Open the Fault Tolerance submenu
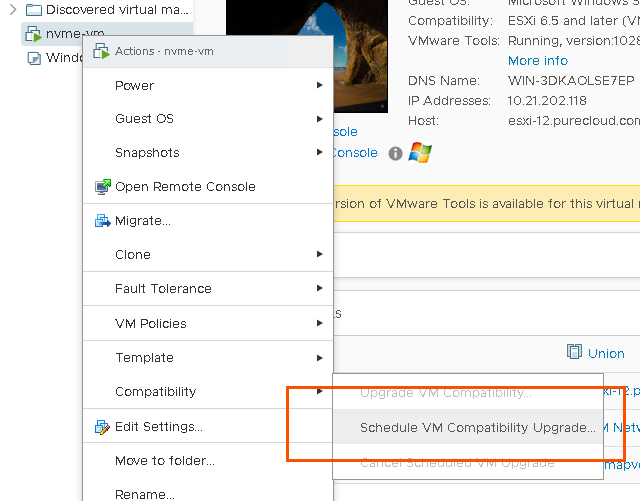Image resolution: width=640 pixels, height=501 pixels. point(208,289)
